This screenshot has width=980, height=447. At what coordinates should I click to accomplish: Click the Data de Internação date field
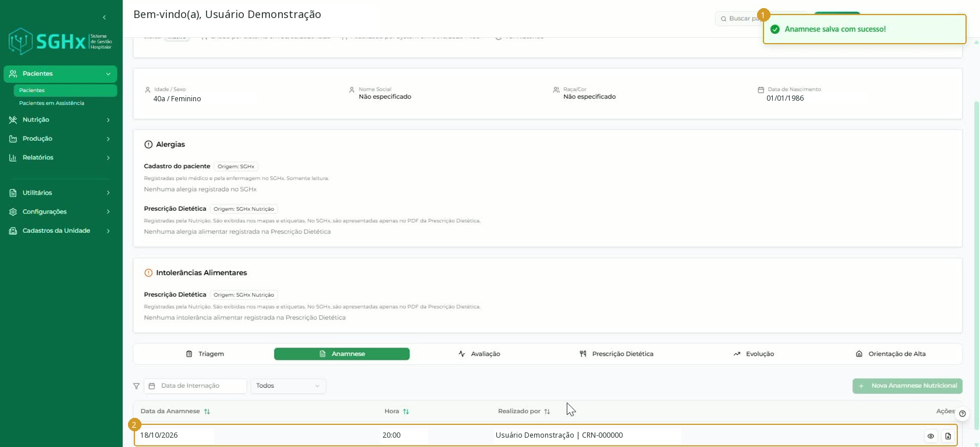196,386
